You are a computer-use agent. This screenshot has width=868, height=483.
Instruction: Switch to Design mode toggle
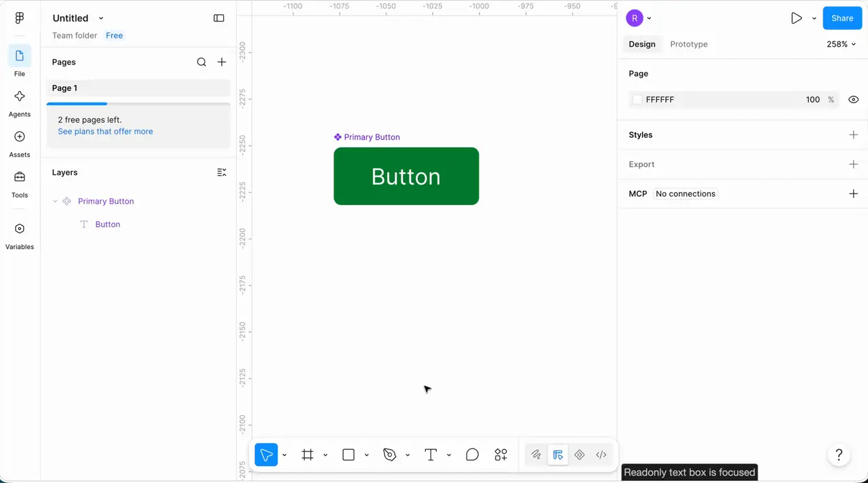point(557,455)
